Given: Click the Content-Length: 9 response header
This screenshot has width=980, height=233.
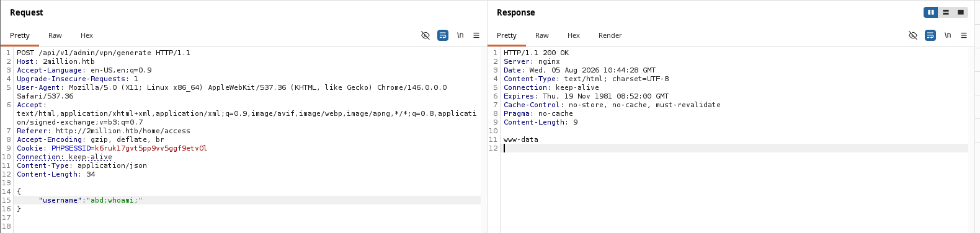Looking at the screenshot, I should coord(540,122).
